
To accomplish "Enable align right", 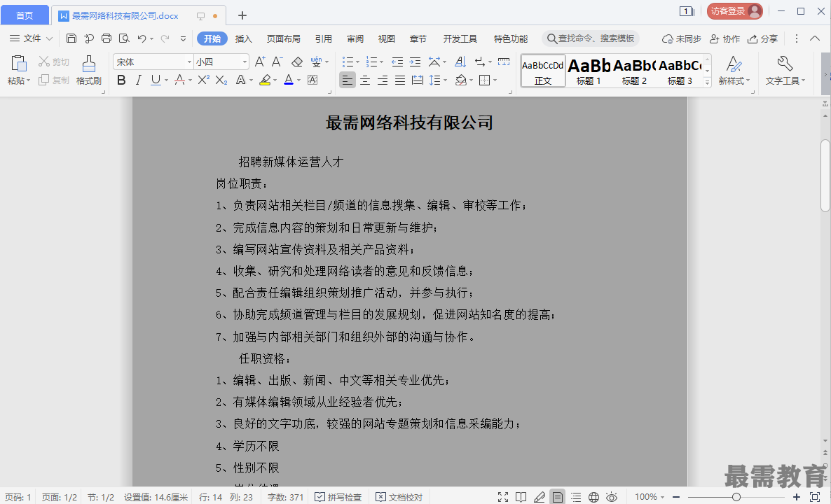I will coord(382,80).
